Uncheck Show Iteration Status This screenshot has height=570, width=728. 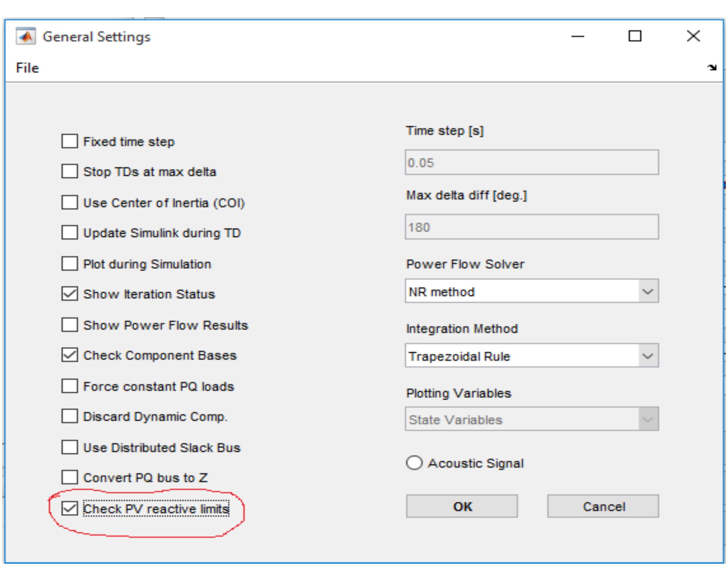(69, 294)
